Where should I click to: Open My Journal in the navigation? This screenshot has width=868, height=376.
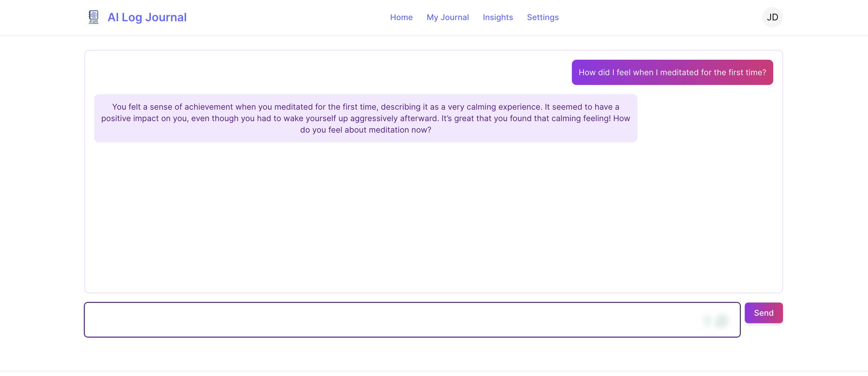[x=447, y=17]
